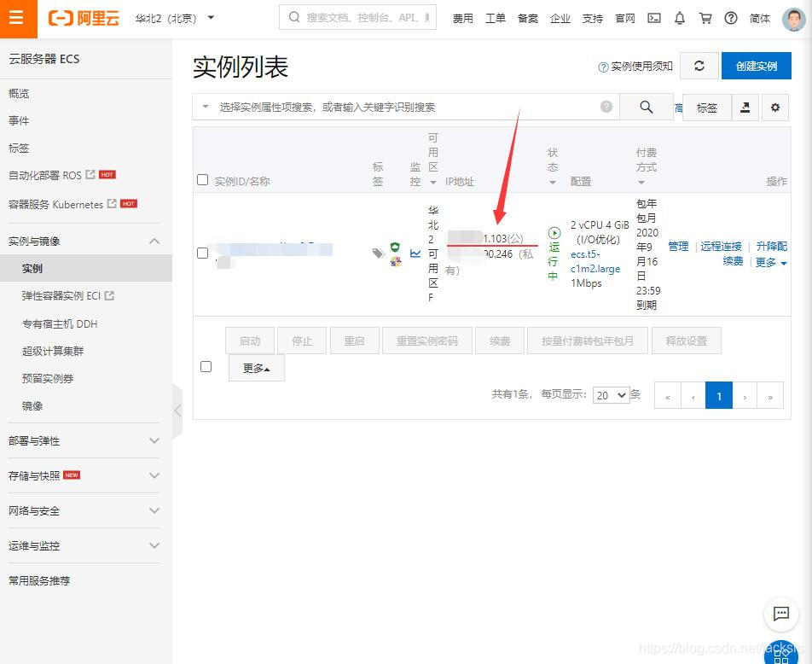Open the notification bell
This screenshot has width=812, height=664.
[x=680, y=18]
